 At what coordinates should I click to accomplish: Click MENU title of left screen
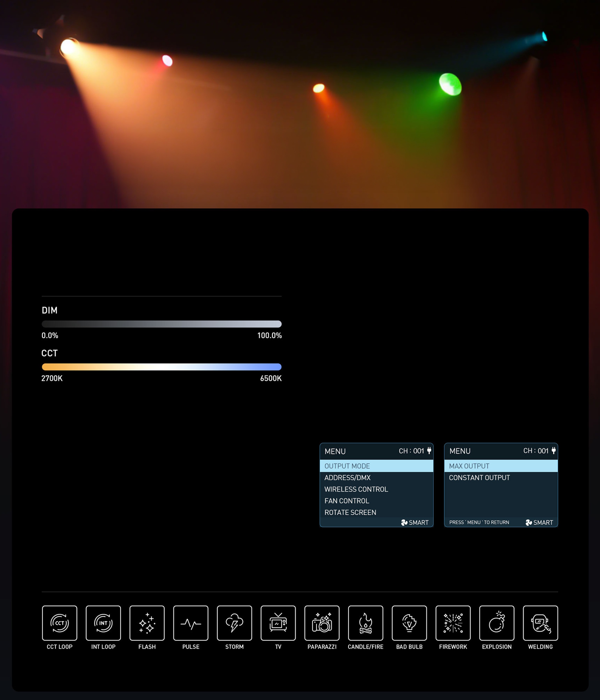click(x=335, y=451)
